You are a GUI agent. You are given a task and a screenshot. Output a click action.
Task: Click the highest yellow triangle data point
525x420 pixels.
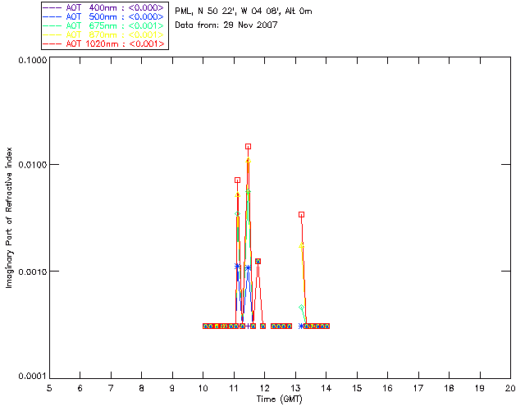tap(248, 160)
